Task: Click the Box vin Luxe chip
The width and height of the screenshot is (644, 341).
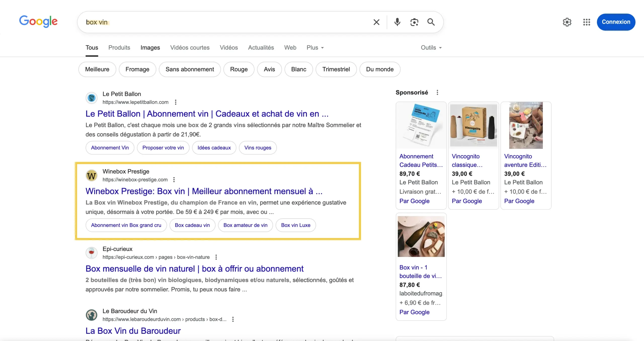Action: pyautogui.click(x=296, y=225)
